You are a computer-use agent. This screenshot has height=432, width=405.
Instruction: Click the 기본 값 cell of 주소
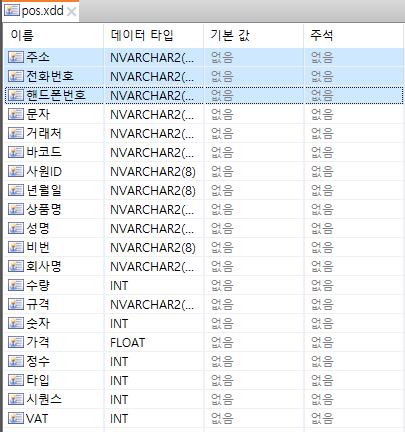pyautogui.click(x=253, y=57)
